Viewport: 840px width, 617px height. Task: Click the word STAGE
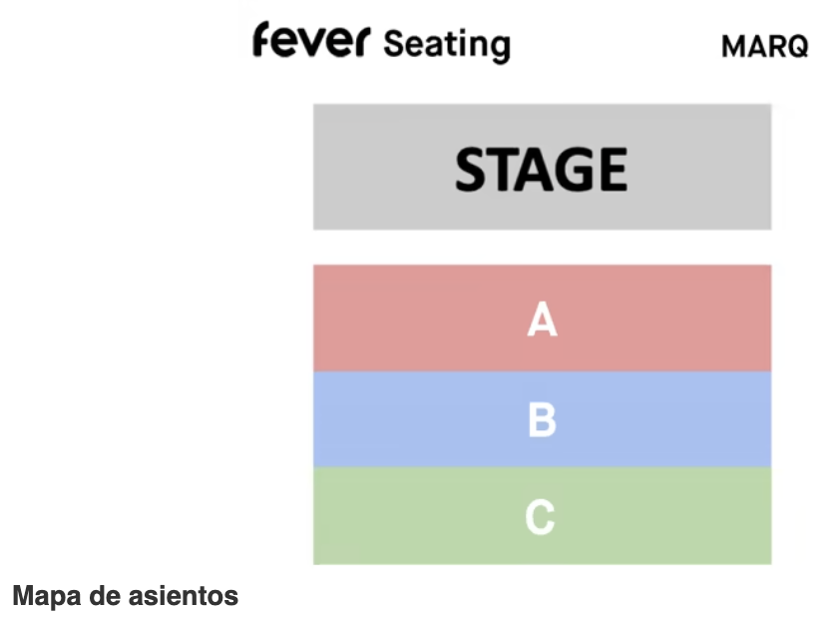click(x=542, y=168)
